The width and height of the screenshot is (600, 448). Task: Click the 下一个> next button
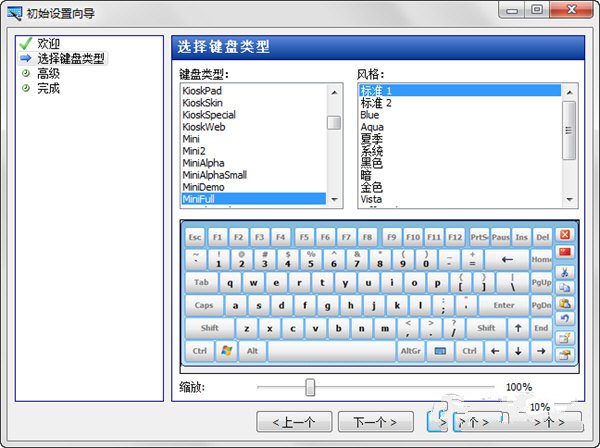click(x=375, y=422)
